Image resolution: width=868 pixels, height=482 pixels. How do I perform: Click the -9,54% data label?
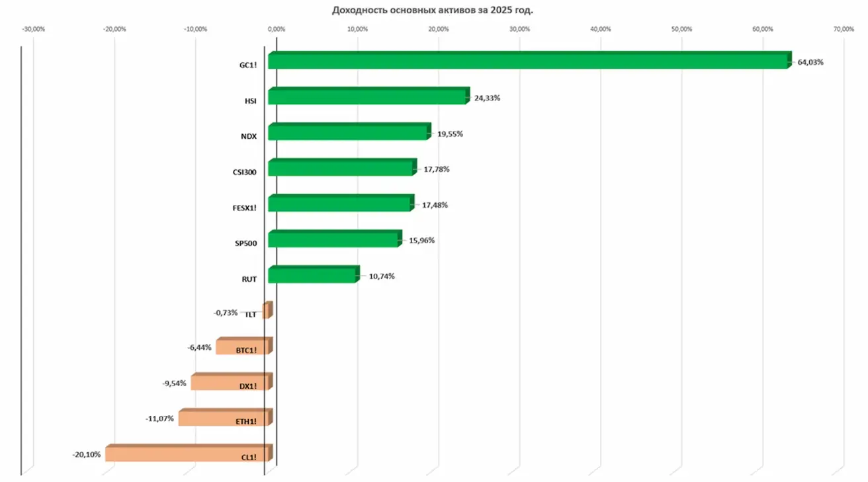pos(174,383)
